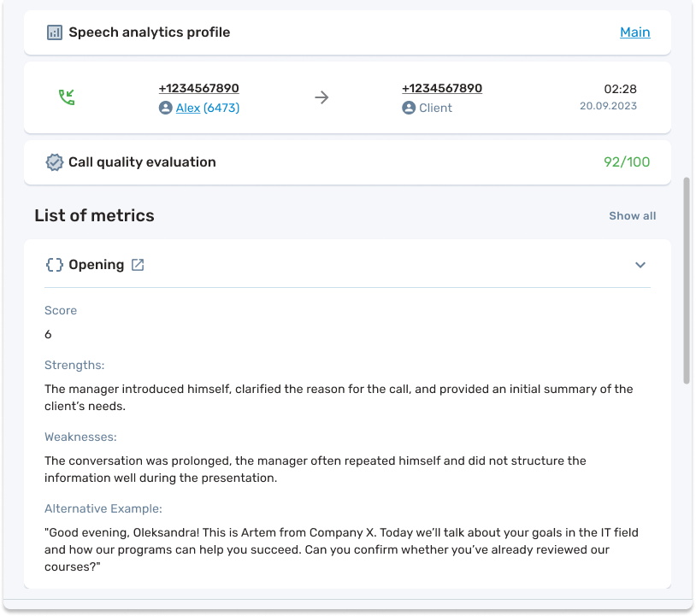Click the phone number above Client

[x=442, y=89]
